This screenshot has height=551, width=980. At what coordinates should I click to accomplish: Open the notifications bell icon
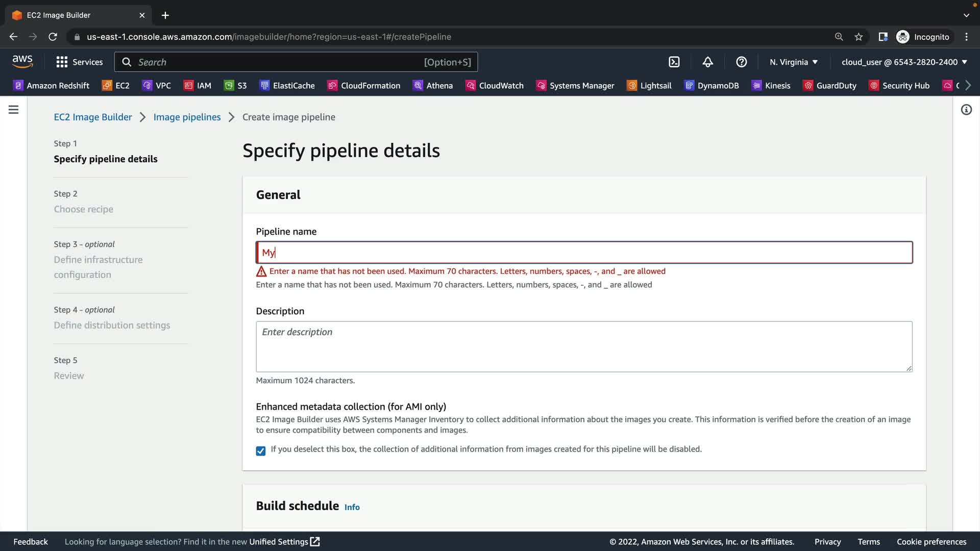tap(707, 62)
